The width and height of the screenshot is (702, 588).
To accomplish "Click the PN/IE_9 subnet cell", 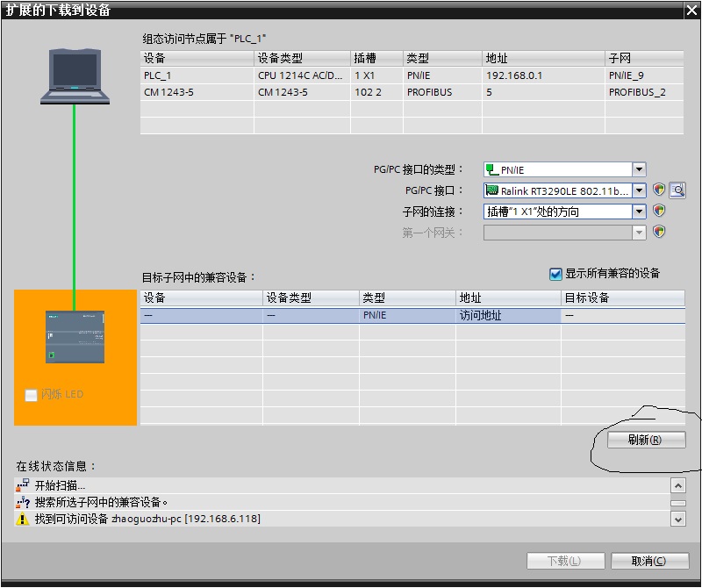I will (644, 75).
